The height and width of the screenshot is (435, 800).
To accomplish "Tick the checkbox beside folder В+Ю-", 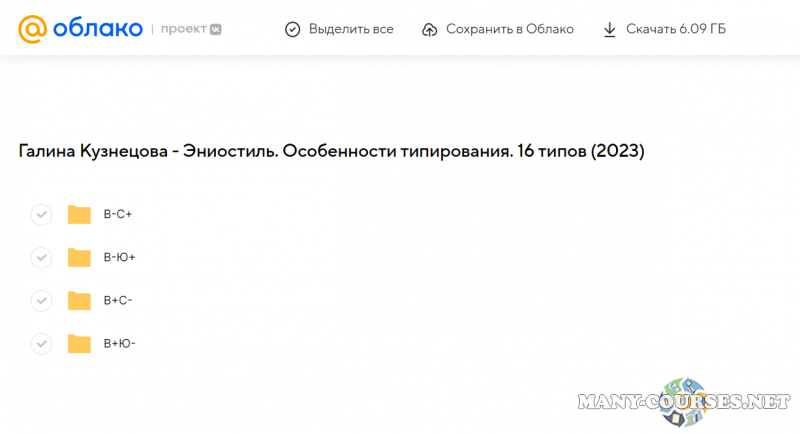I will coord(41,344).
